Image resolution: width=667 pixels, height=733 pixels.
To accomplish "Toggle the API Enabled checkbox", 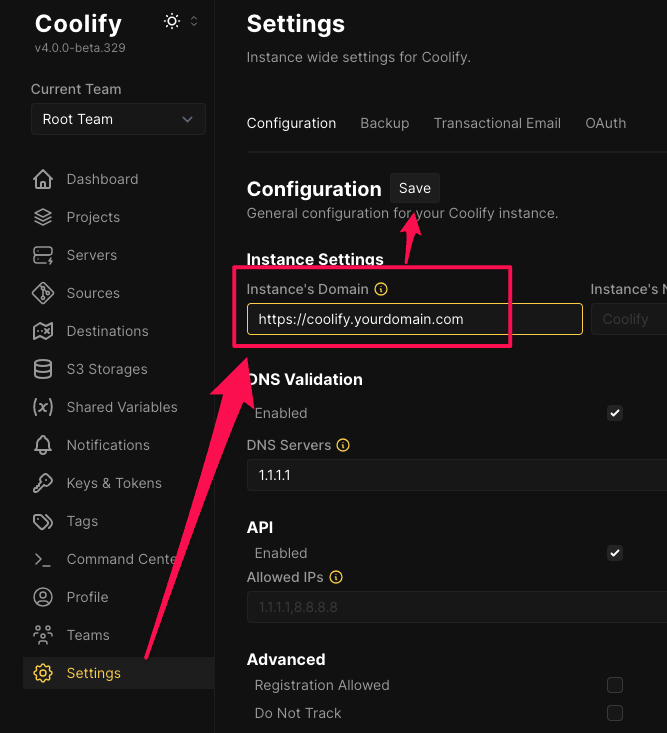I will point(615,553).
